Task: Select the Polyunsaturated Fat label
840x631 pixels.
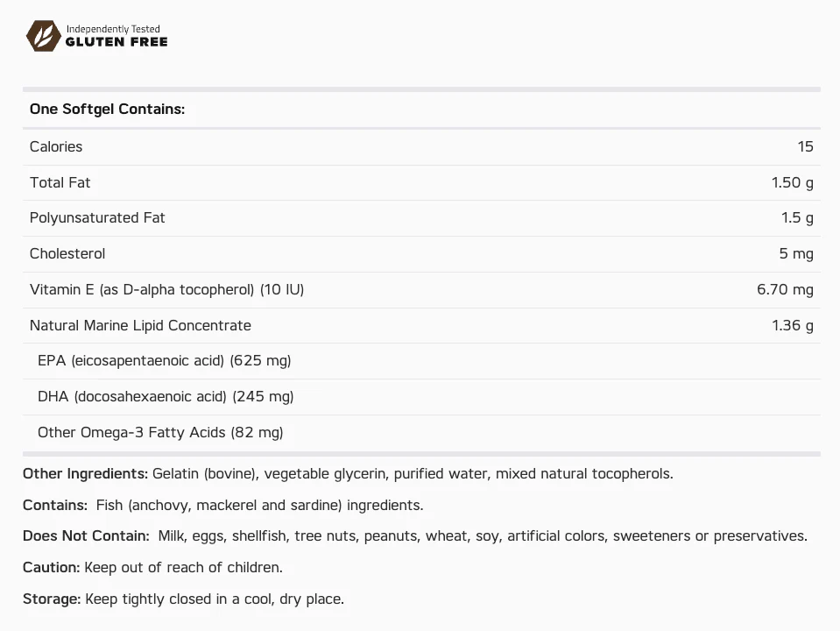Action: click(x=97, y=217)
